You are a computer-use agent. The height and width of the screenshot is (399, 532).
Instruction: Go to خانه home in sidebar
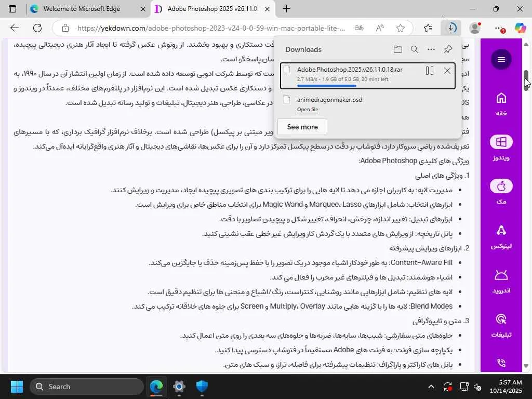[x=501, y=104]
